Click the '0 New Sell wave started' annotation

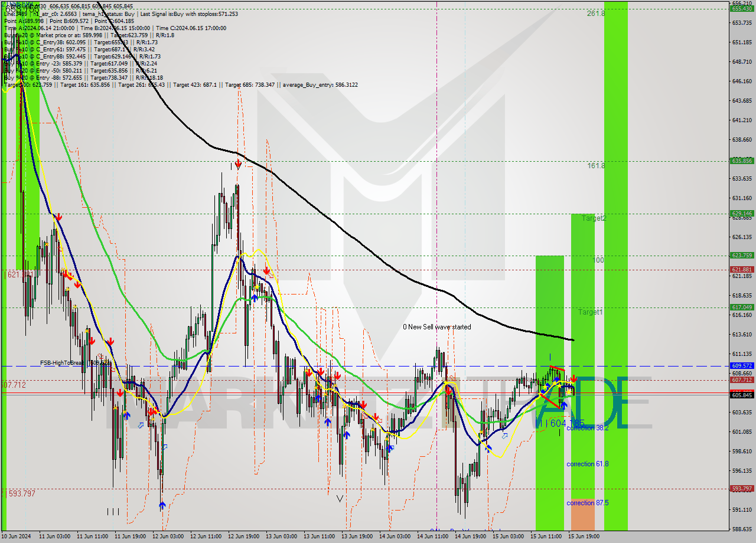click(437, 326)
